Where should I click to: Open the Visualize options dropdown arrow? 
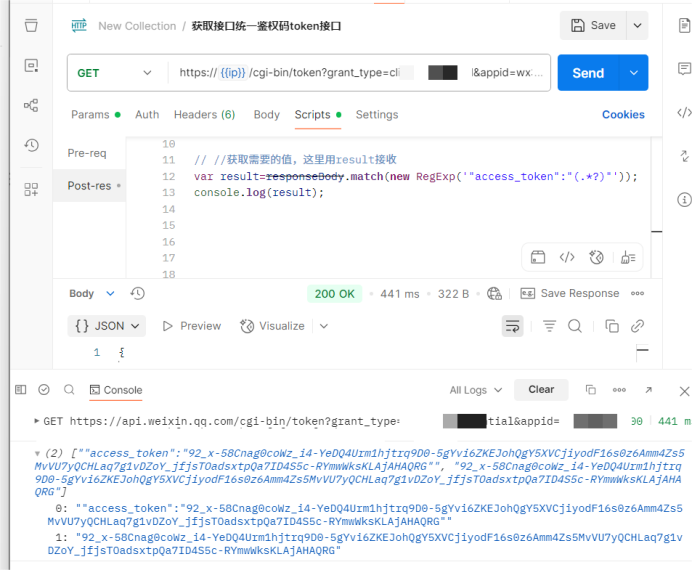coord(324,326)
